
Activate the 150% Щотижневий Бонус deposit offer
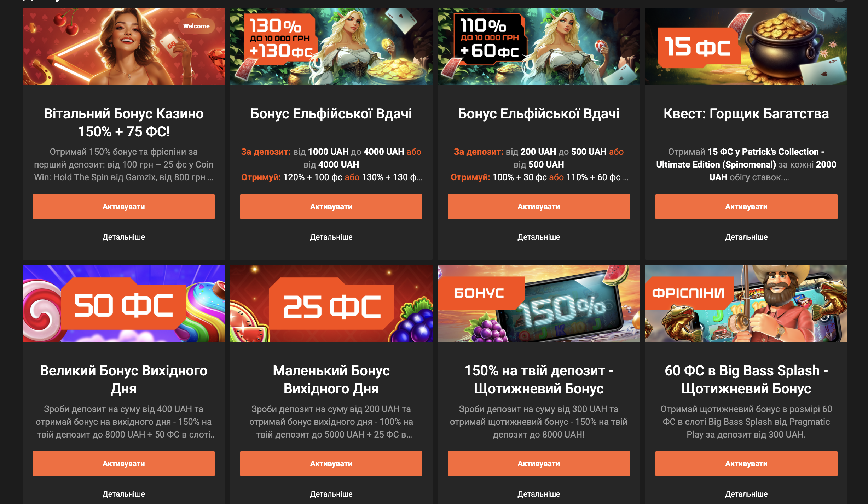539,464
